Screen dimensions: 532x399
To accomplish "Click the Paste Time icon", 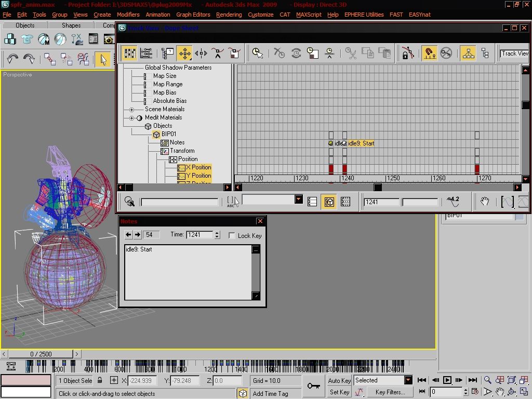I will (384, 54).
